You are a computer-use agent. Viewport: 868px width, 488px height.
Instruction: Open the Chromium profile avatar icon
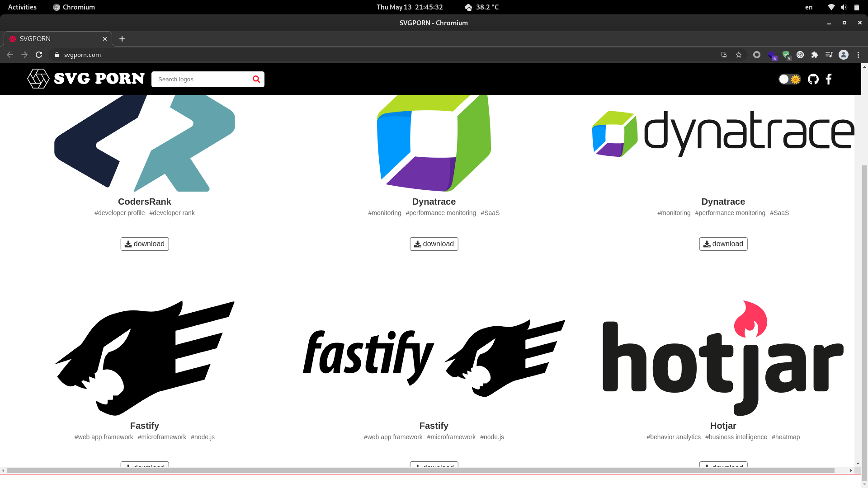pos(843,55)
